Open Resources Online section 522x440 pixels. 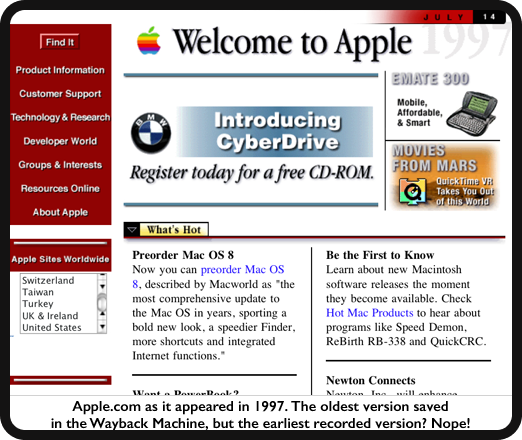(x=60, y=188)
